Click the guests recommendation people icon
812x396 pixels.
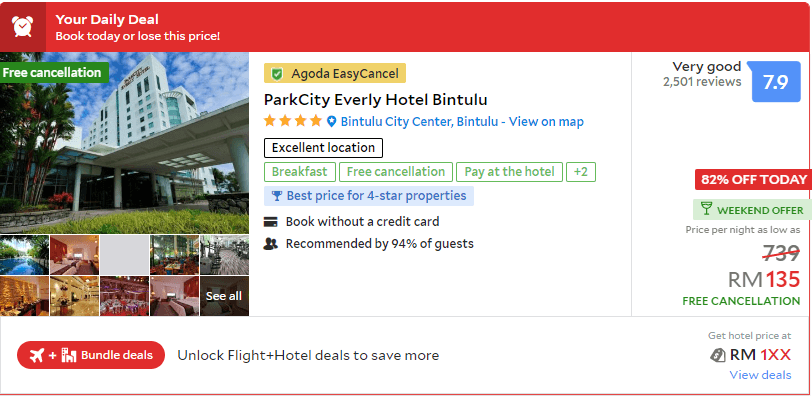270,244
